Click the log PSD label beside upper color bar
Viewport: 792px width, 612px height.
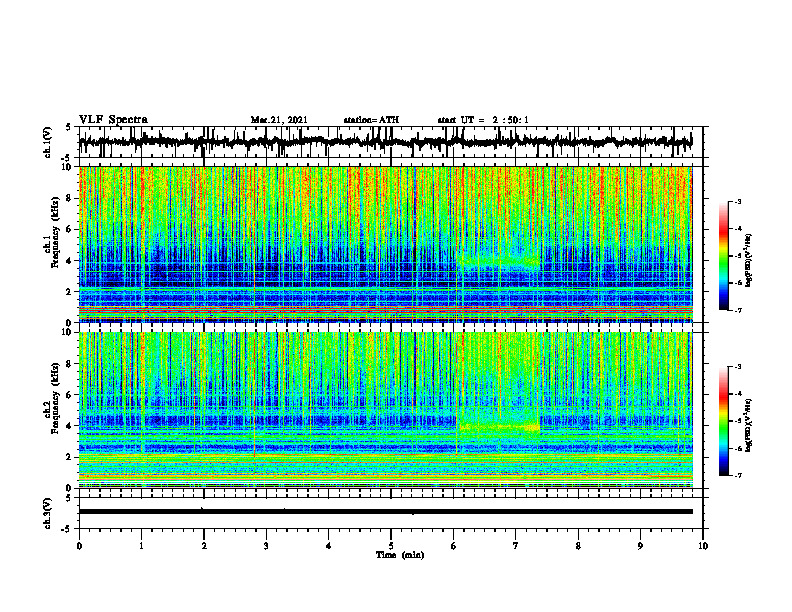pos(749,260)
